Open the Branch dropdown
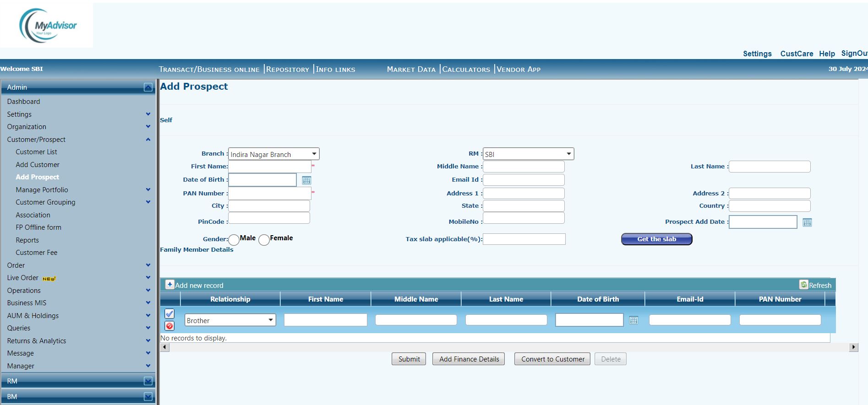The height and width of the screenshot is (405, 868). (x=273, y=154)
